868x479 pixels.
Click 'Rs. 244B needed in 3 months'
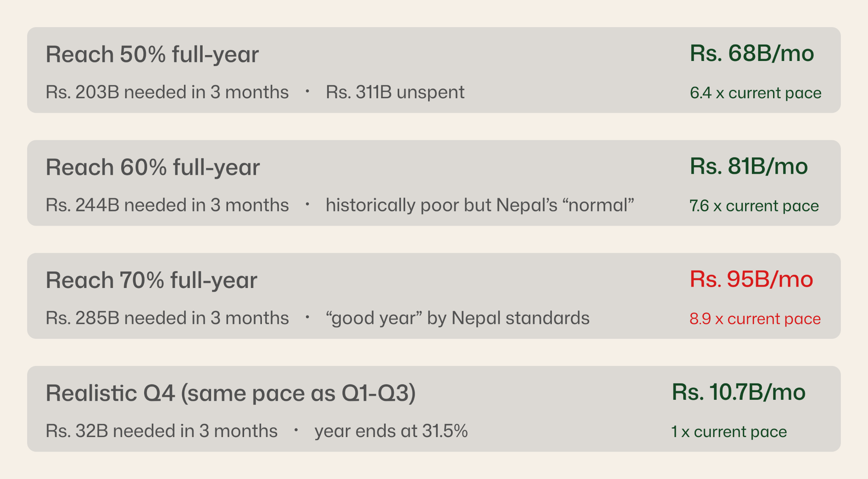167,205
